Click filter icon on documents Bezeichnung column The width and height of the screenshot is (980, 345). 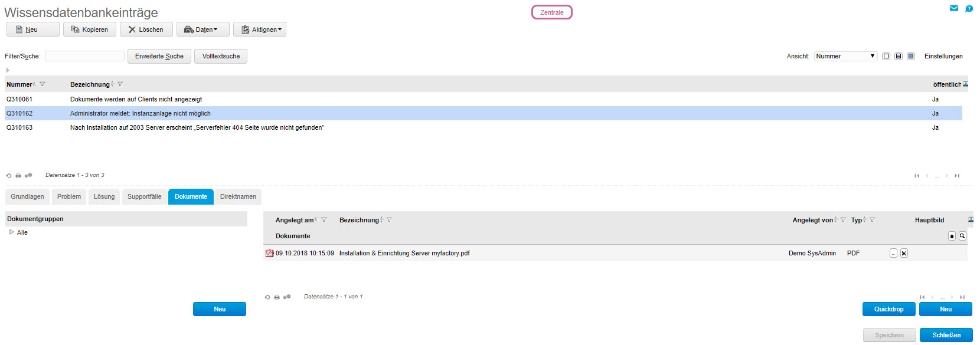tap(390, 220)
